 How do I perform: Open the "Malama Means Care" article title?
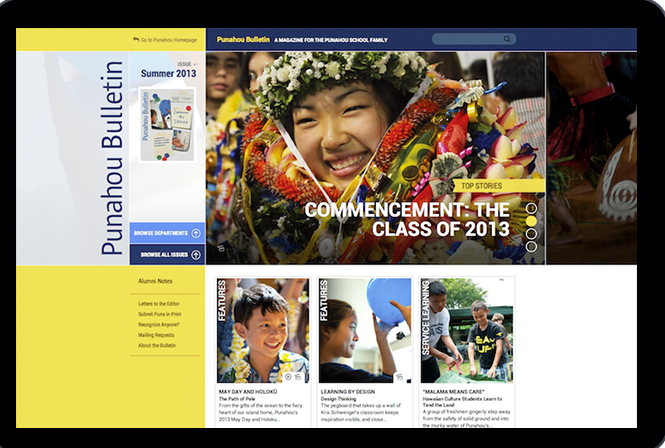453,392
